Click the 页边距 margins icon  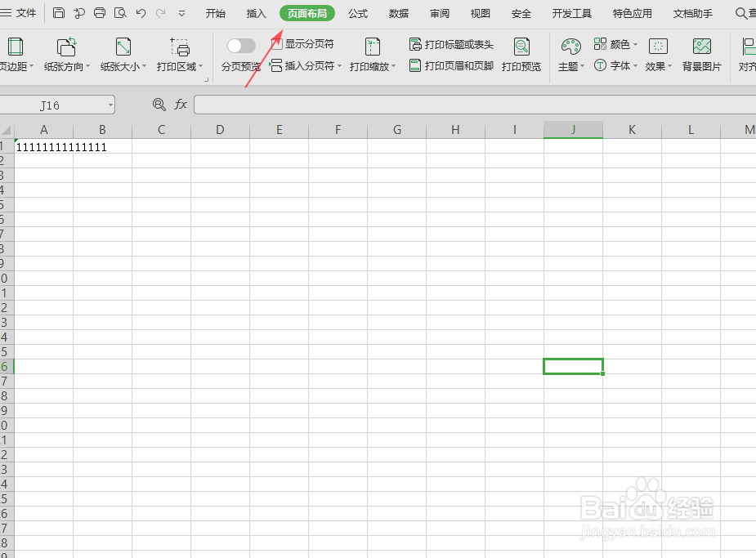point(15,47)
